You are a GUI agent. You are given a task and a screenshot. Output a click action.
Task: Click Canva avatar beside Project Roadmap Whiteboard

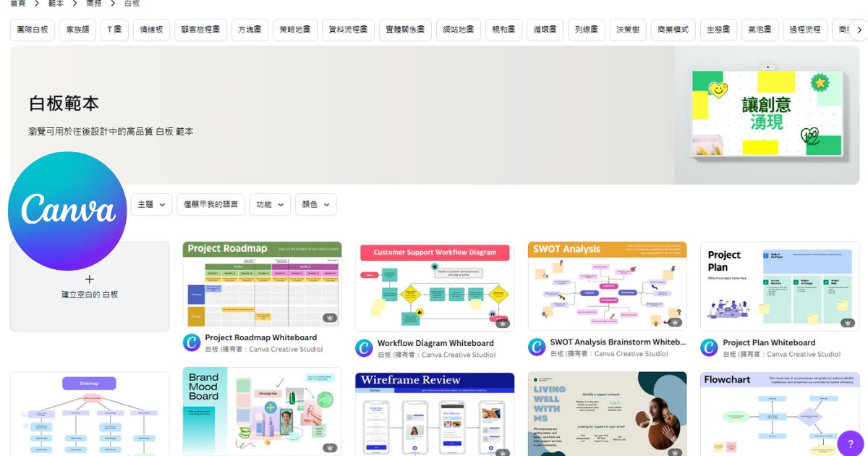click(192, 342)
